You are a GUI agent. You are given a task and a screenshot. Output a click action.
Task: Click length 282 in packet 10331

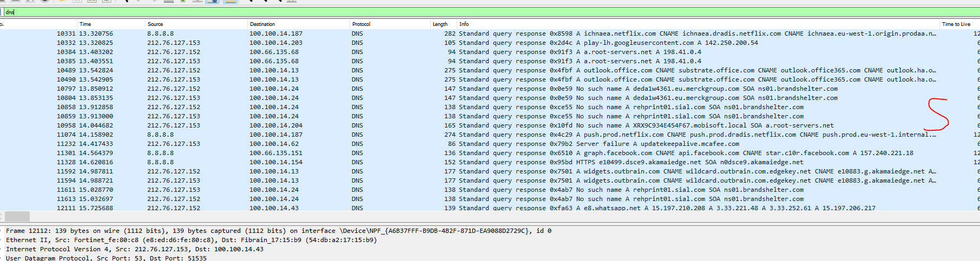click(x=450, y=34)
